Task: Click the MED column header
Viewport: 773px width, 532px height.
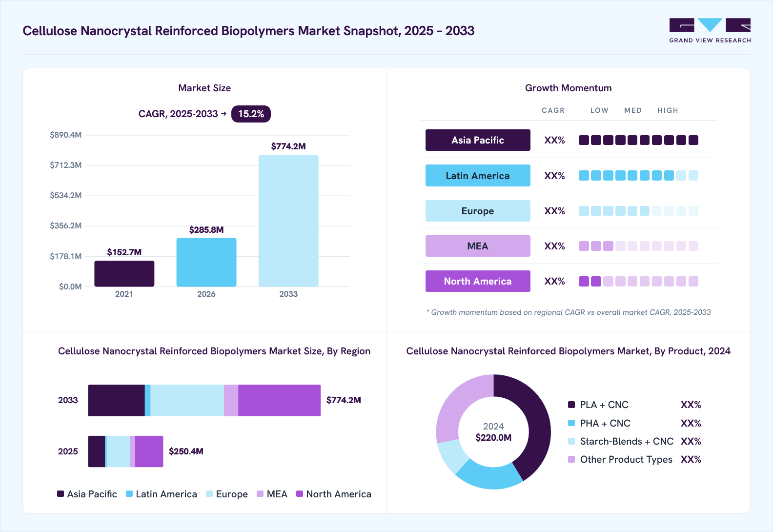Action: (x=633, y=110)
